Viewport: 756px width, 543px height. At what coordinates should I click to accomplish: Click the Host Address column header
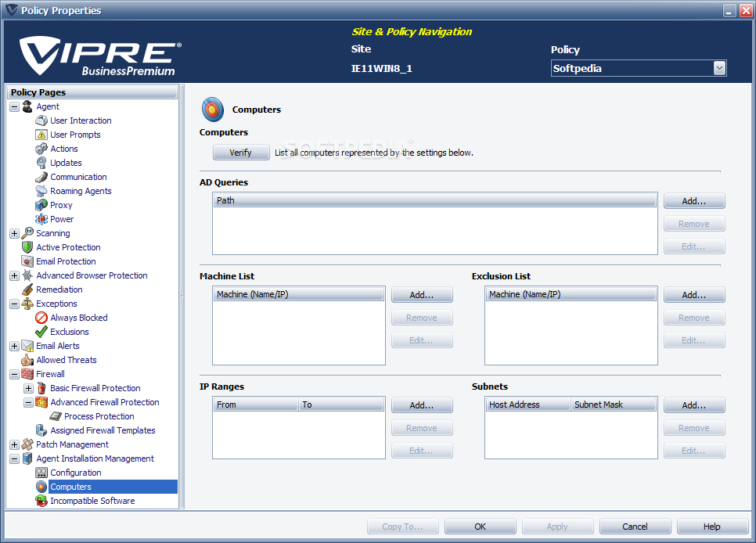pos(528,405)
